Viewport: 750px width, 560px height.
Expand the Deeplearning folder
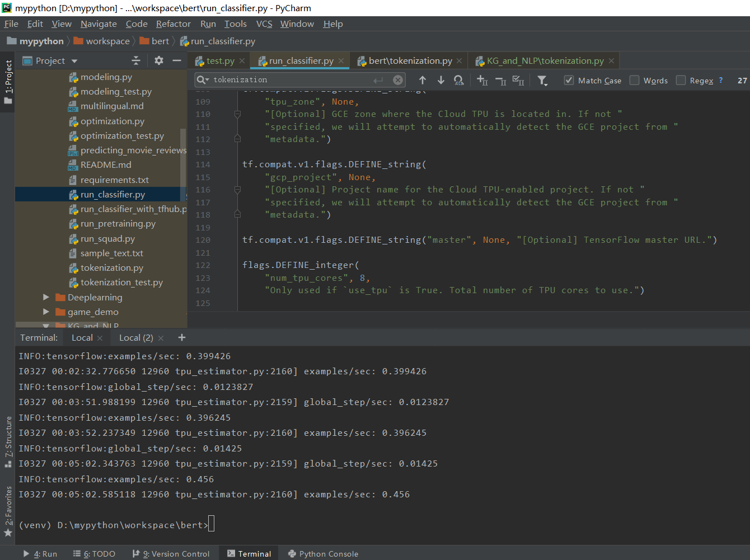point(46,297)
